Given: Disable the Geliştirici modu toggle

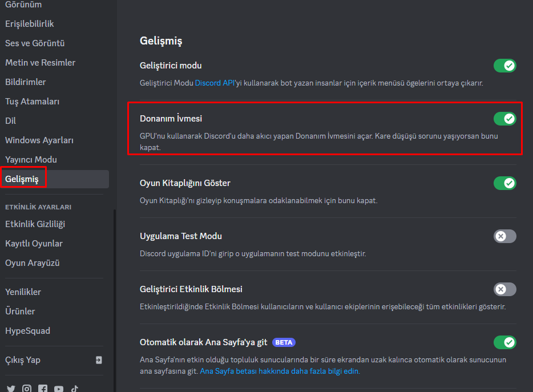Looking at the screenshot, I should 504,66.
